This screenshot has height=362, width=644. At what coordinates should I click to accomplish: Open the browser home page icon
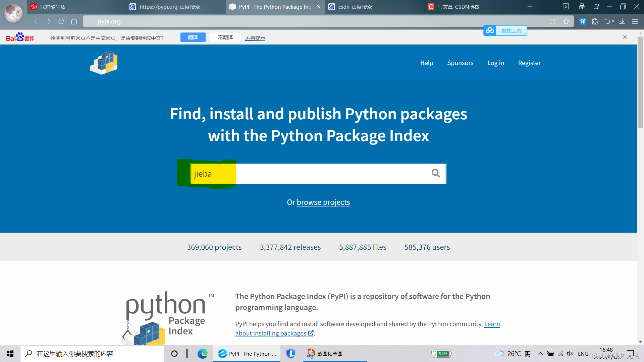tap(74, 21)
